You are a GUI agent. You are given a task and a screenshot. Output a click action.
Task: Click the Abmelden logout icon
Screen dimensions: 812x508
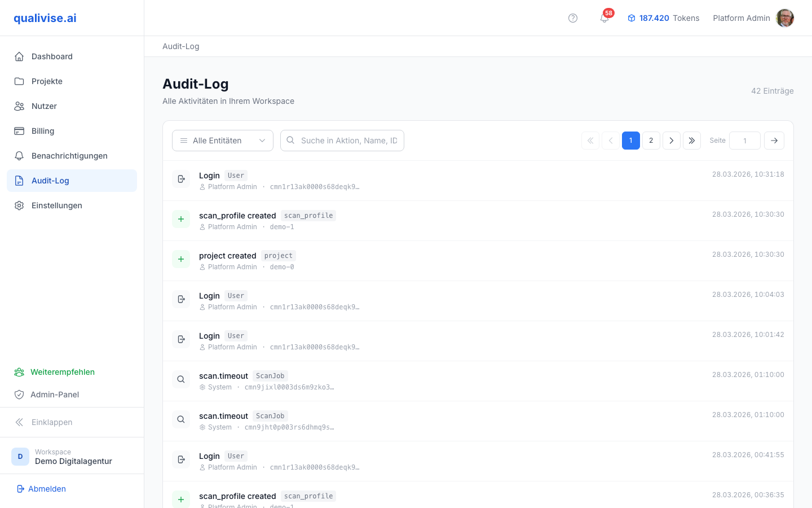(x=20, y=489)
